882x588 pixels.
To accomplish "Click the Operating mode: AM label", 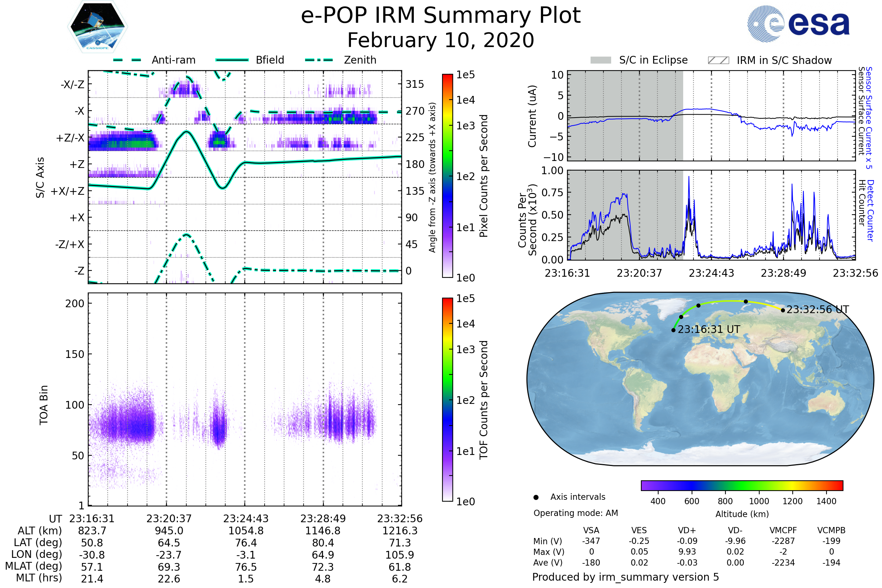I will [576, 513].
